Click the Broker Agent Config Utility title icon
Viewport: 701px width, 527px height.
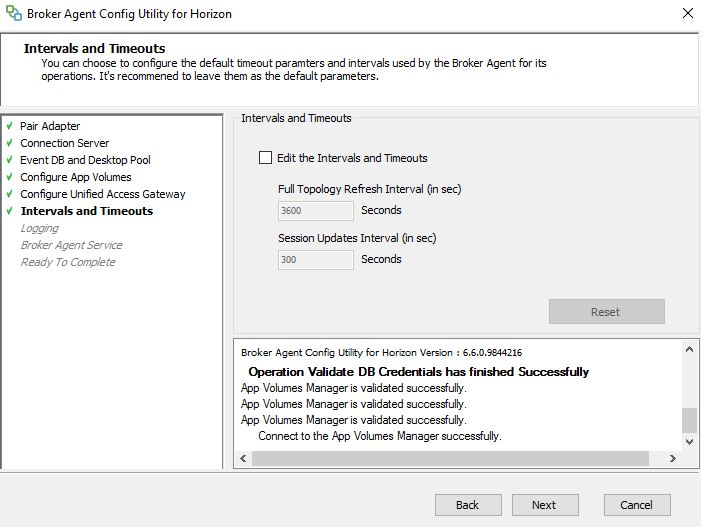coord(13,13)
